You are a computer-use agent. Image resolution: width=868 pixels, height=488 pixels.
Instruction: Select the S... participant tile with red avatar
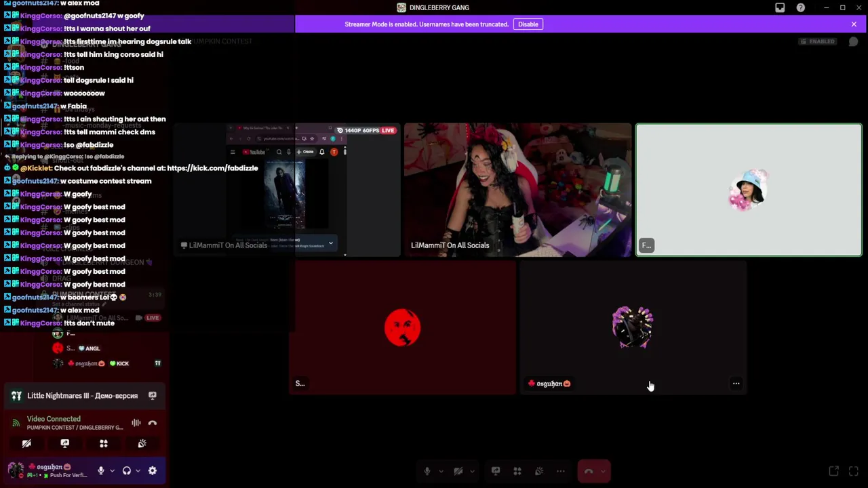point(403,328)
